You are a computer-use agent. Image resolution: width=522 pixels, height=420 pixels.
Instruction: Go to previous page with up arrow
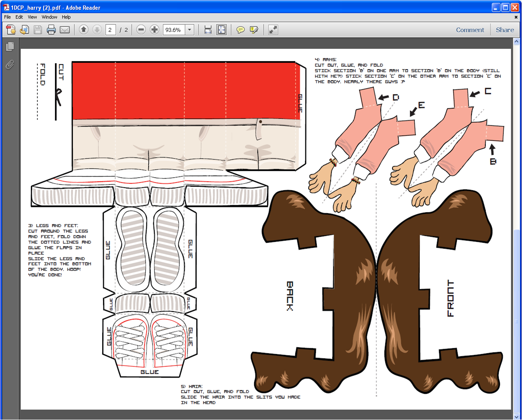pyautogui.click(x=83, y=30)
